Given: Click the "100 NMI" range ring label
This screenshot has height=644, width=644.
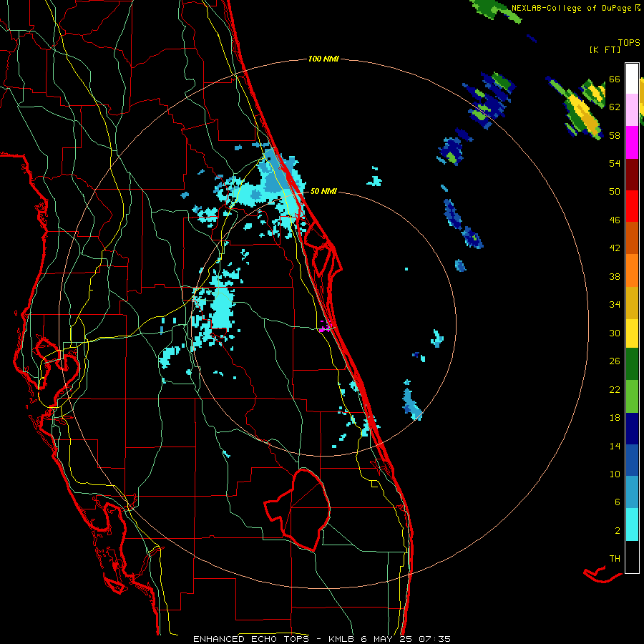Looking at the screenshot, I should (x=323, y=59).
